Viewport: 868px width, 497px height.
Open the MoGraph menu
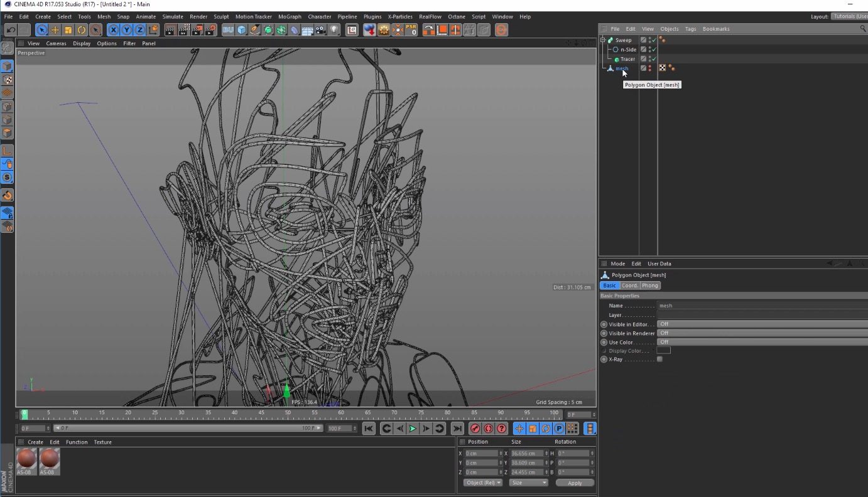[x=290, y=17]
